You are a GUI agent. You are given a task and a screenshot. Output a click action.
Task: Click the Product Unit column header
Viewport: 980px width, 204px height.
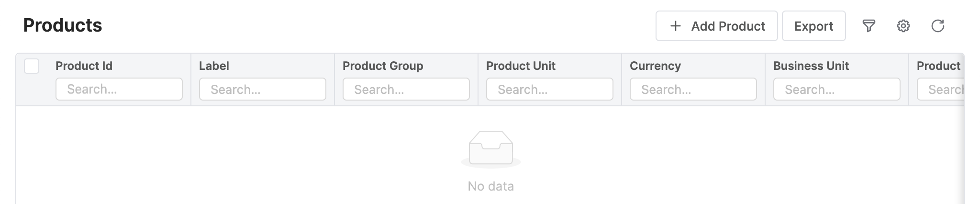pyautogui.click(x=521, y=66)
